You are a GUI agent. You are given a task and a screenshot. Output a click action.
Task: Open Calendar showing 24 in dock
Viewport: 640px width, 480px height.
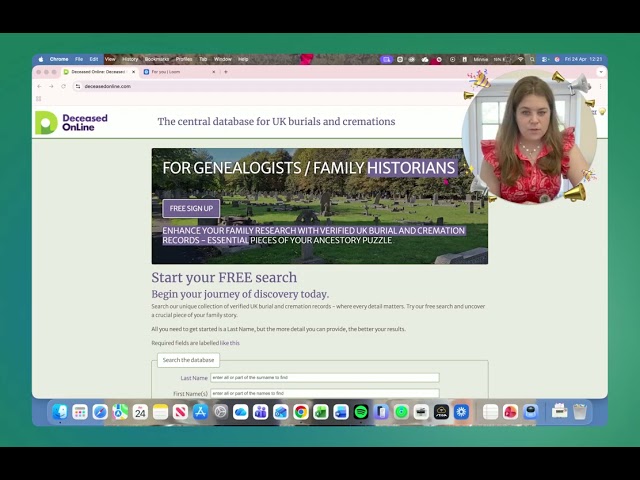140,412
